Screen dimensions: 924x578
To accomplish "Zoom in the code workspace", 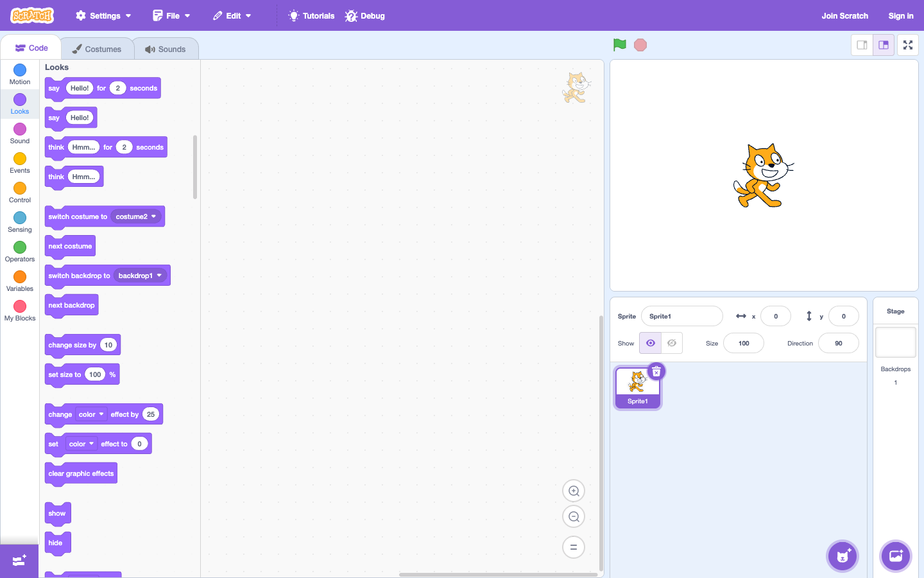I will [574, 491].
